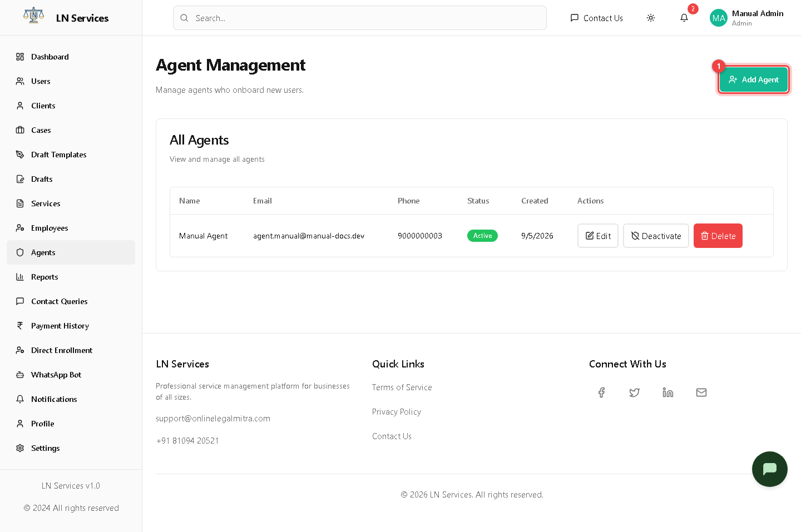Open the Users page from sidebar
Viewport: 801px width, 532px height.
(71, 81)
